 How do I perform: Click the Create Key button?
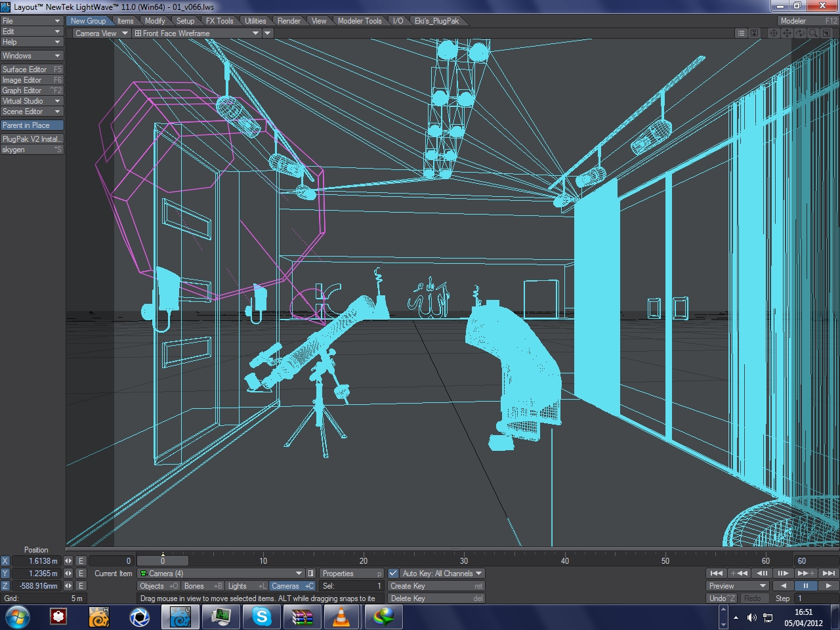[436, 586]
